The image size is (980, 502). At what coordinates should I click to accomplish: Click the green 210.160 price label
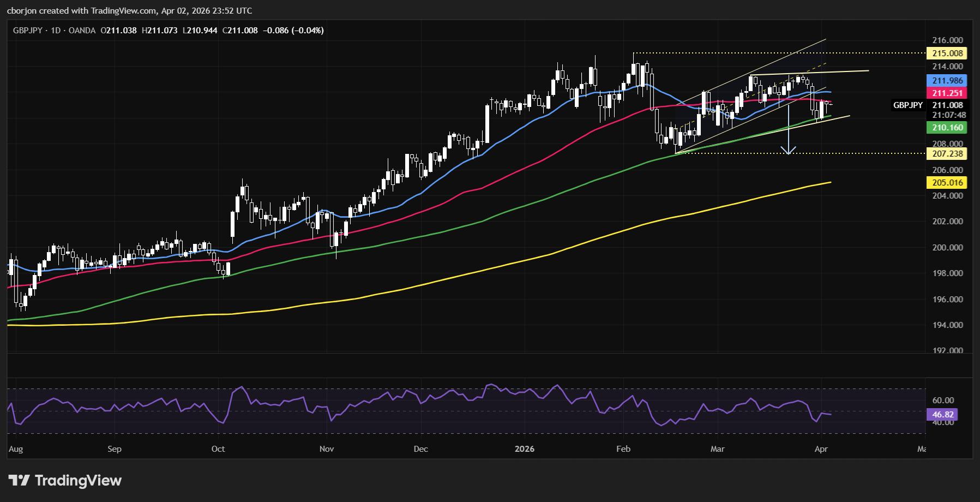947,128
